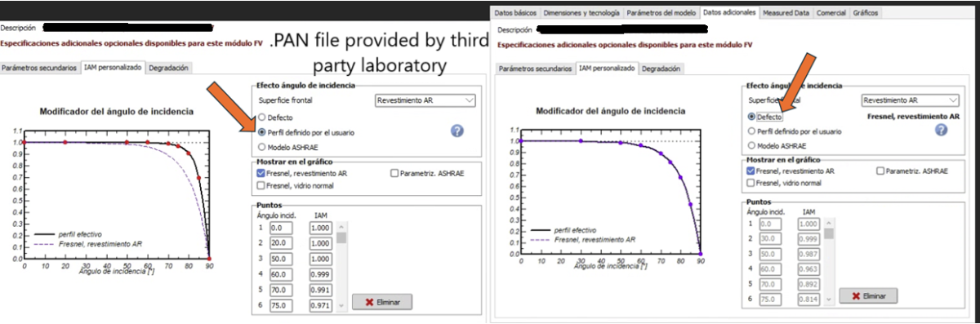Click 'Eliminar' button in right panel
Image resolution: width=980 pixels, height=324 pixels.
point(869,295)
